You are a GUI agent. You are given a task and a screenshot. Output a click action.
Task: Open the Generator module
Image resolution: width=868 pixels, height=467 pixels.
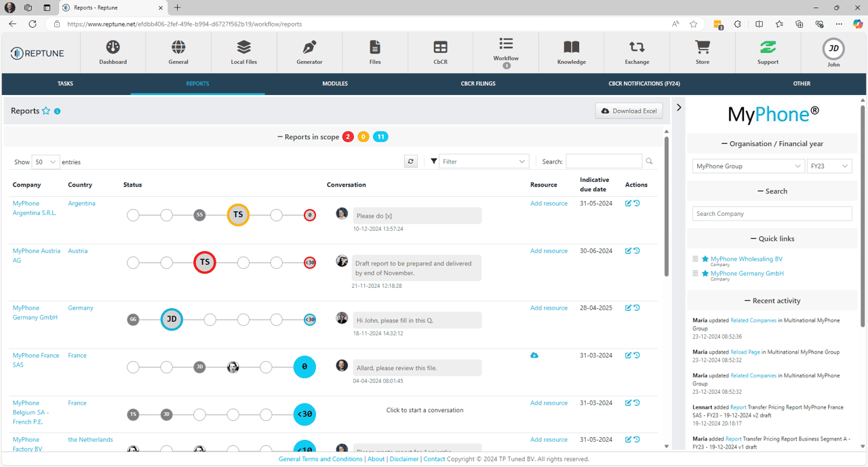pyautogui.click(x=309, y=52)
